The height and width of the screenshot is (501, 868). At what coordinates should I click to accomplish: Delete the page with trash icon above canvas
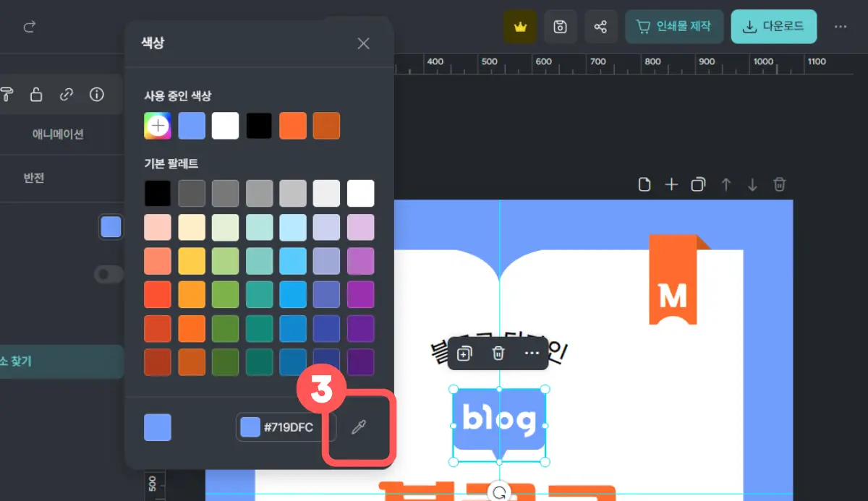(779, 184)
